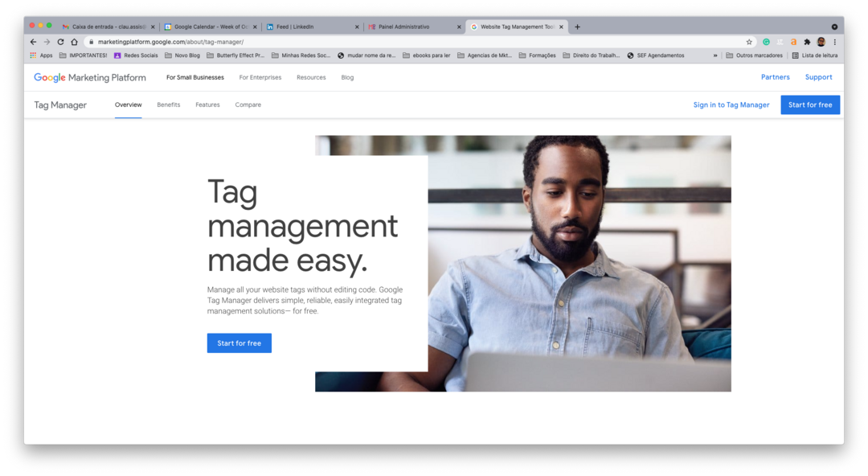The image size is (868, 476).
Task: Click the Tag Manager product title
Action: coord(60,105)
